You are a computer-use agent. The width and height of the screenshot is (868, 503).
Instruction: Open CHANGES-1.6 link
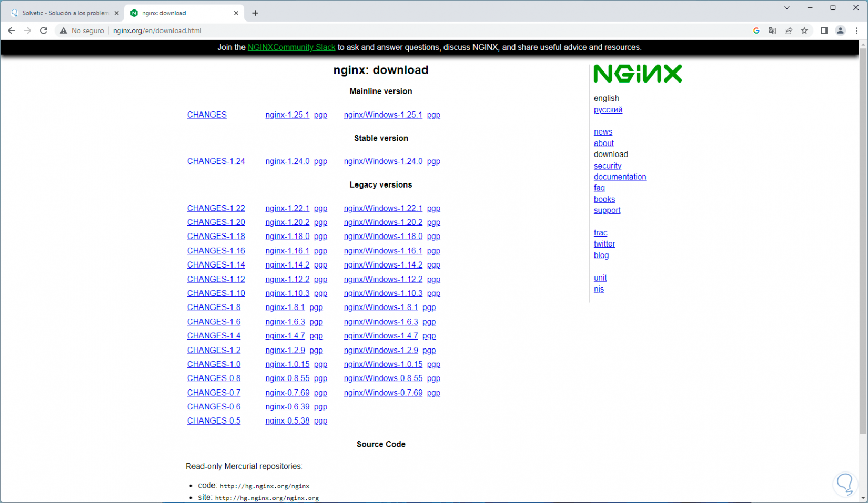(x=214, y=322)
